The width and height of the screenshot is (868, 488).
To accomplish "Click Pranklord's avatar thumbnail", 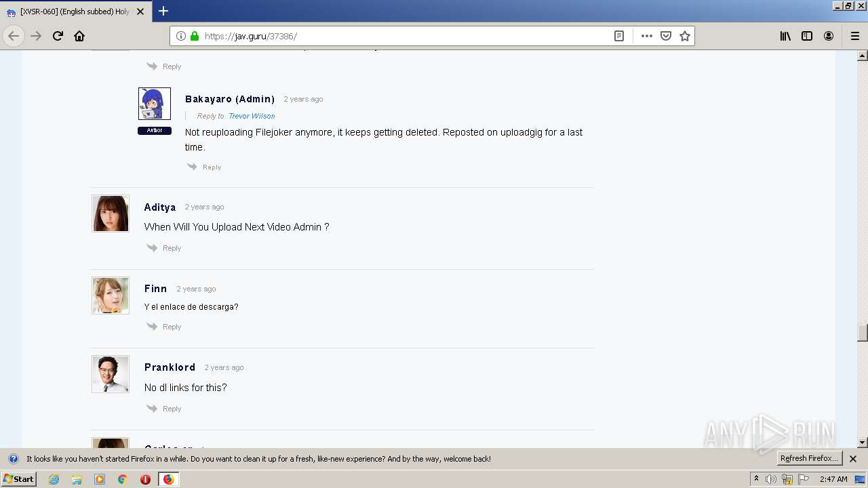I will 111,374.
